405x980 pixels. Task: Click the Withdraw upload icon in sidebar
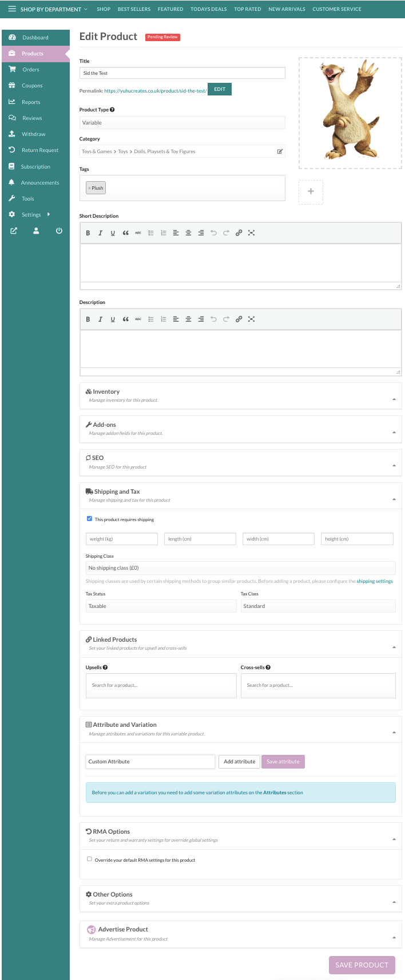12,134
